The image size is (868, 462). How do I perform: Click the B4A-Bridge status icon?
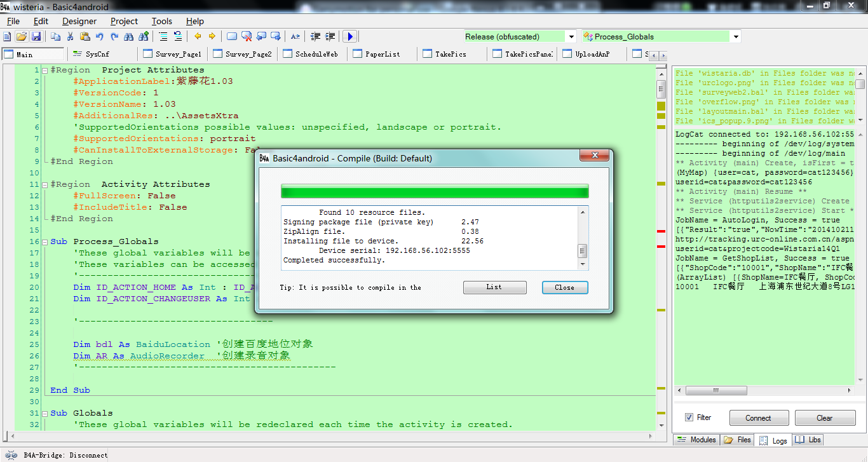[x=11, y=454]
